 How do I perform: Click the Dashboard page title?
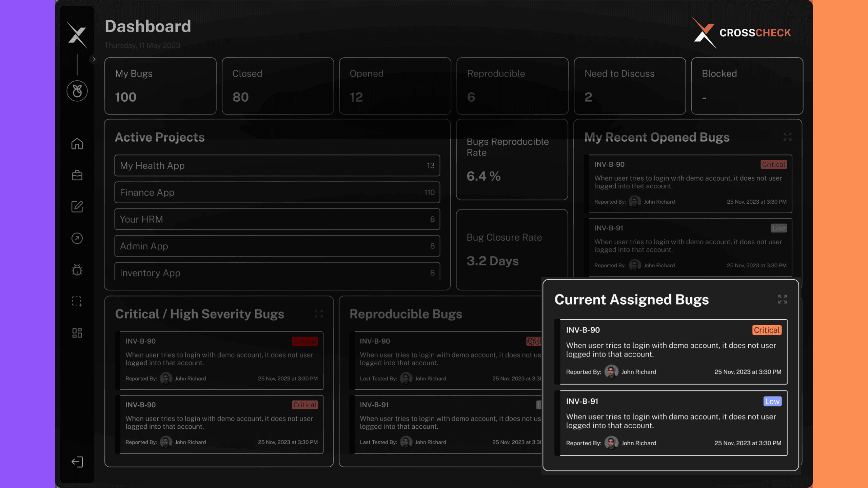click(x=148, y=26)
